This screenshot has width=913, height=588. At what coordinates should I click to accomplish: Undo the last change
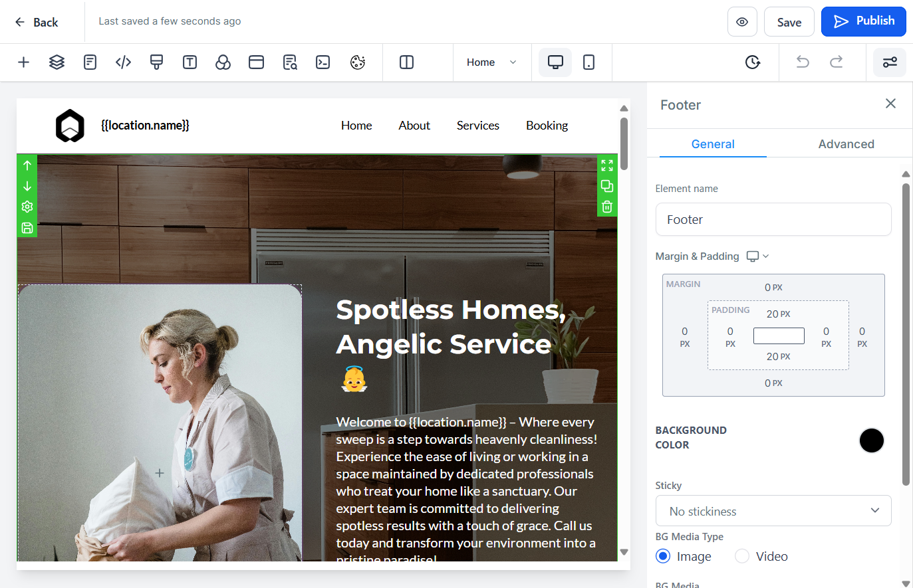pyautogui.click(x=803, y=62)
